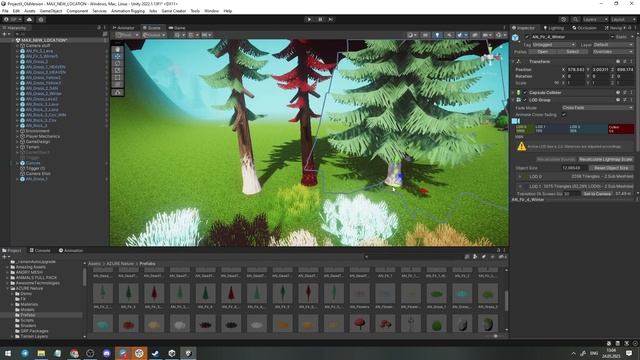The height and width of the screenshot is (360, 640).
Task: Toggle 2D view in scene toolbar
Action: 425,35
